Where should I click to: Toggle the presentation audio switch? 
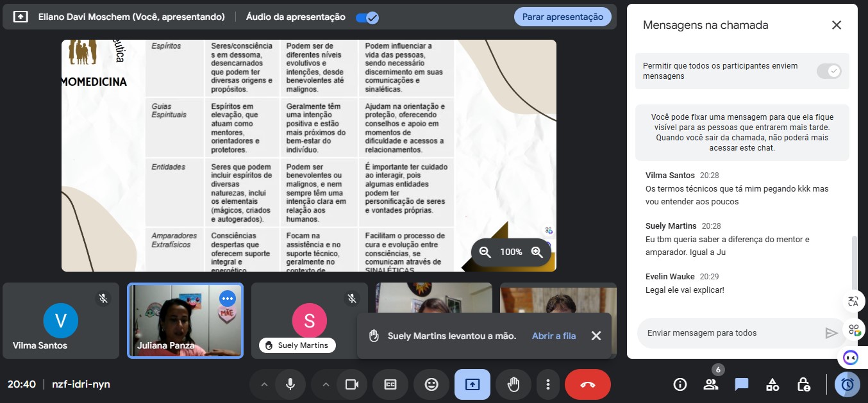pyautogui.click(x=367, y=17)
